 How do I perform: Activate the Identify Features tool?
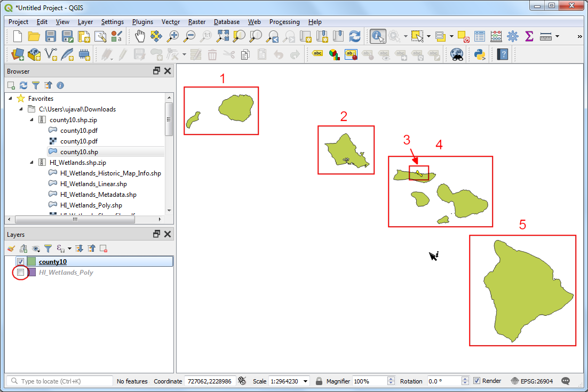tap(378, 36)
